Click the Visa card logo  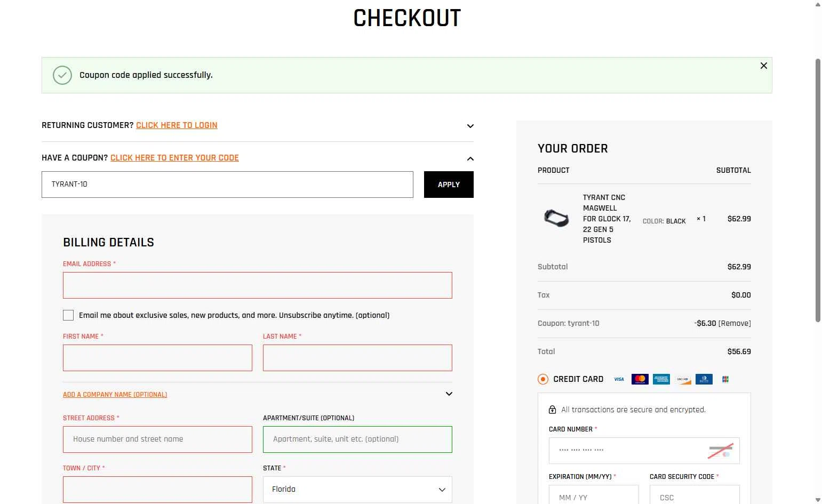(x=619, y=379)
